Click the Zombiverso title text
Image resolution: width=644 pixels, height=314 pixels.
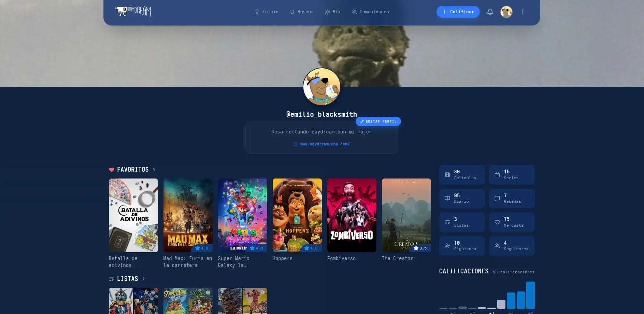(342, 258)
